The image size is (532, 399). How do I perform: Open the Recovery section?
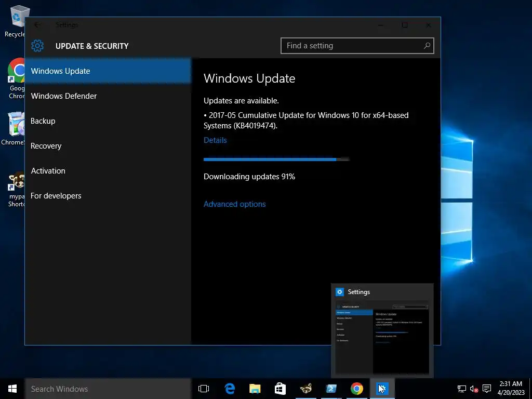pos(108,146)
